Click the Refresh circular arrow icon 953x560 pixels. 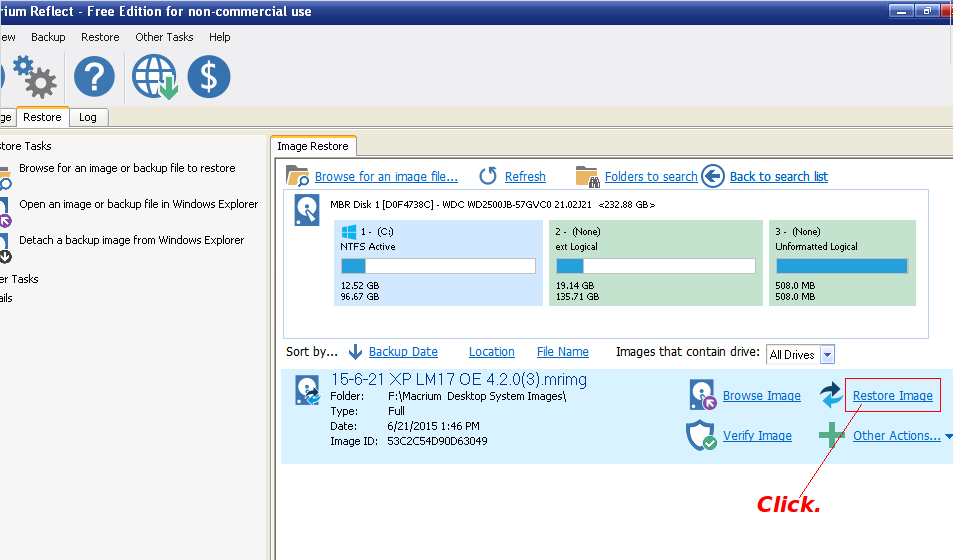coord(488,177)
